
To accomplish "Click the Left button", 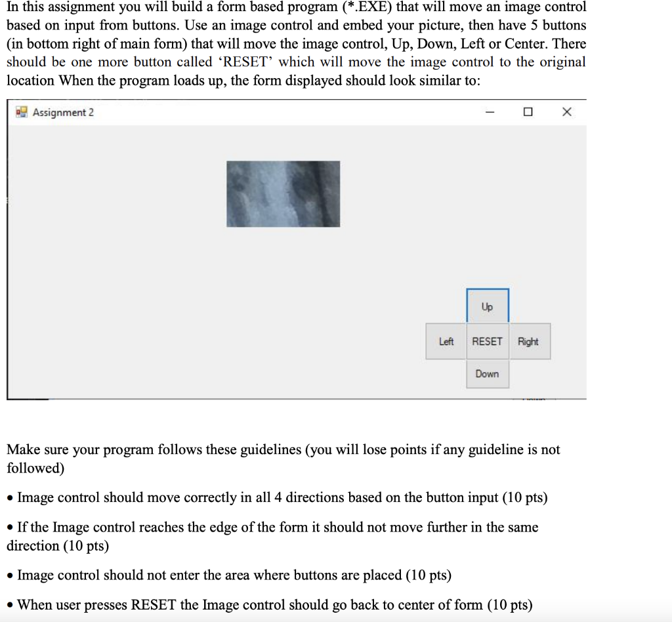I will (x=446, y=341).
